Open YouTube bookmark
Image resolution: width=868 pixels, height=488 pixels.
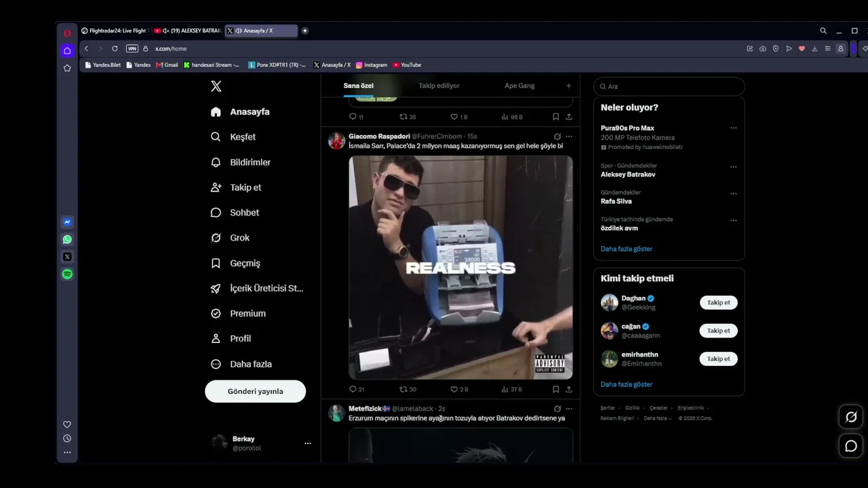click(x=407, y=65)
